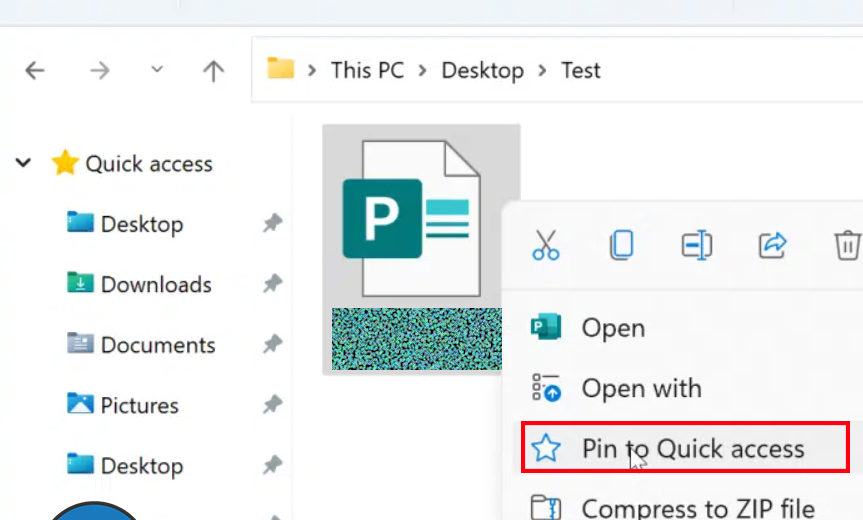Viewport: 863px width, 520px height.
Task: Unpin Downloads using its pin icon
Action: (272, 285)
